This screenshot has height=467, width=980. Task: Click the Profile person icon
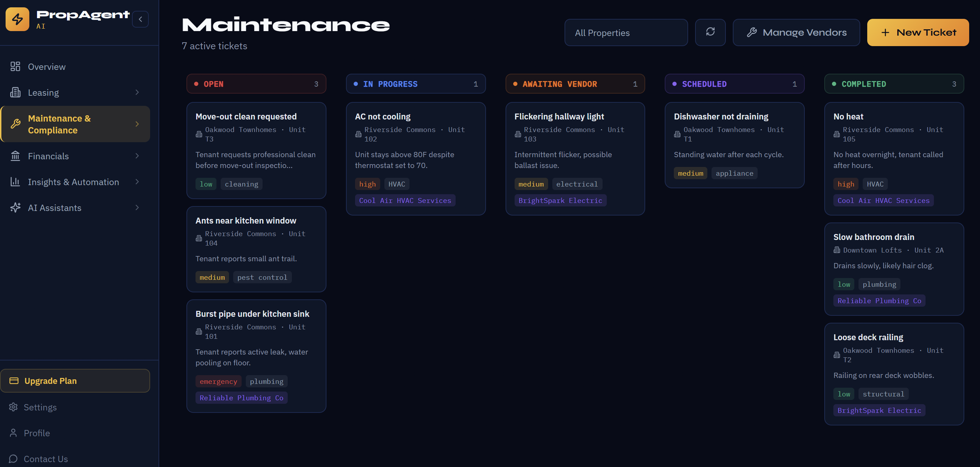coord(13,433)
